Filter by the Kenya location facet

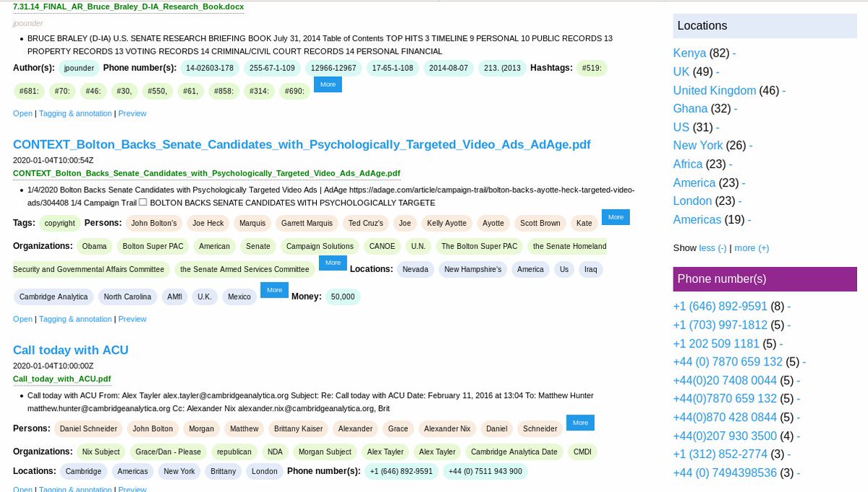pyautogui.click(x=689, y=54)
